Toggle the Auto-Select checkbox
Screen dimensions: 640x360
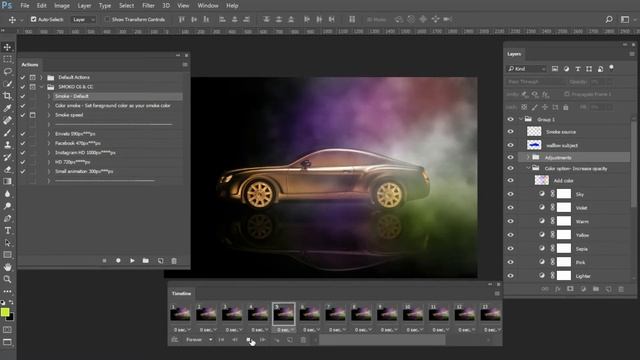click(x=33, y=19)
